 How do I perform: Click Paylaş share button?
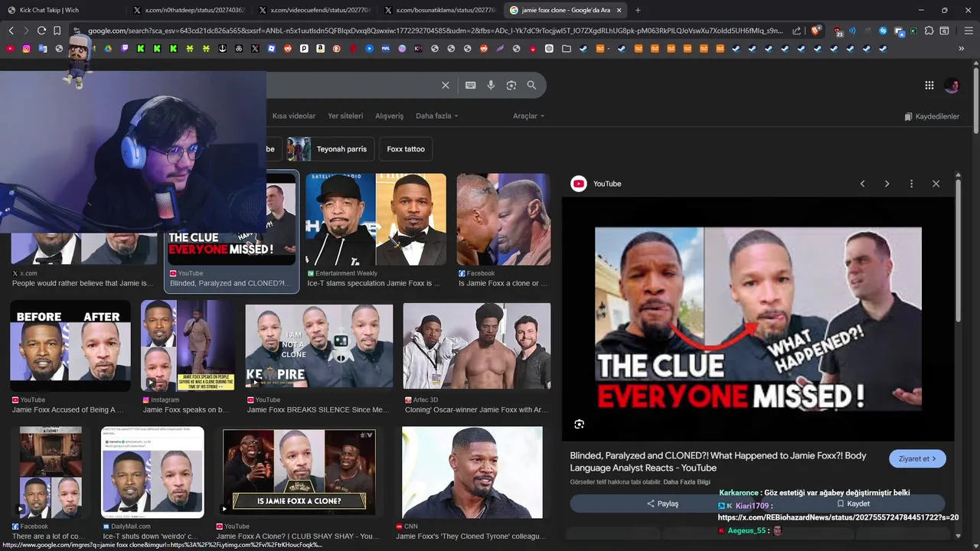pos(662,504)
